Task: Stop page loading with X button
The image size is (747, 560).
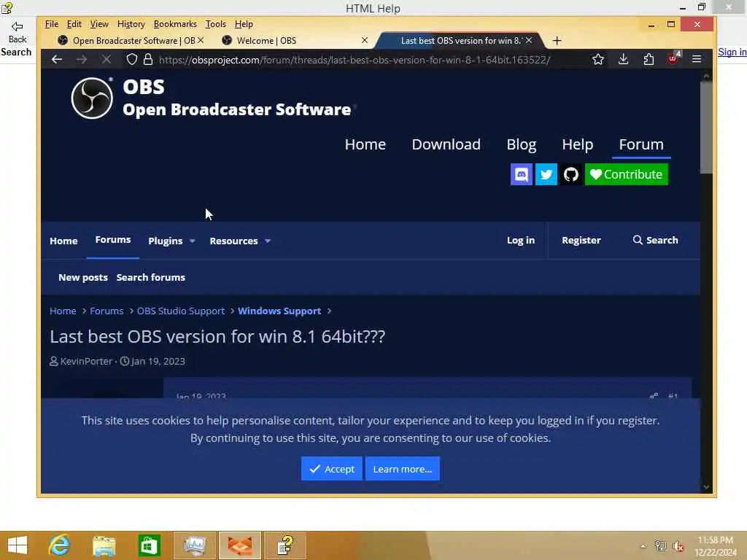Action: coord(107,60)
